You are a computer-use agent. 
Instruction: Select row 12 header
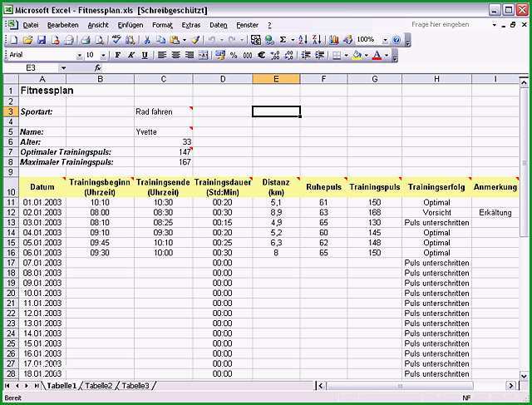[x=11, y=213]
